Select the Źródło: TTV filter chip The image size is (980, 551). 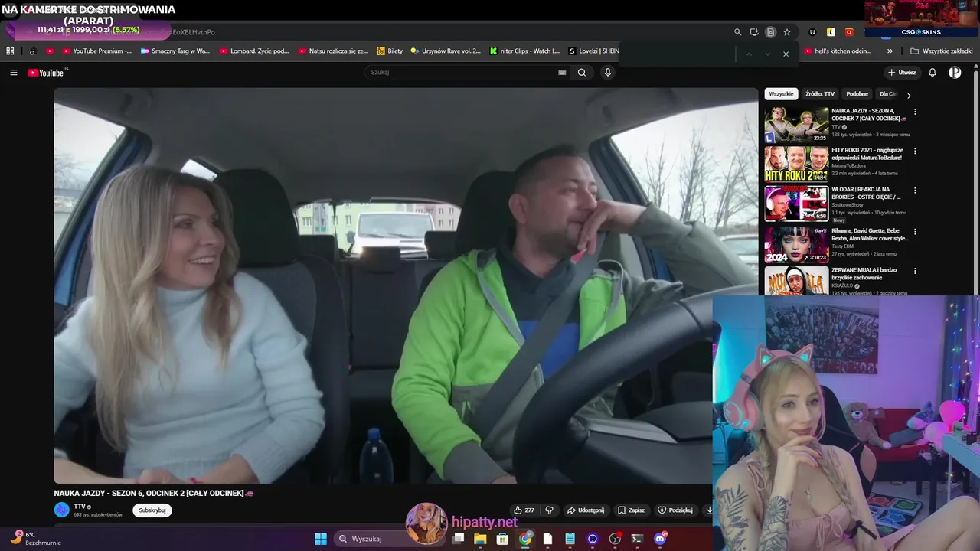point(820,94)
